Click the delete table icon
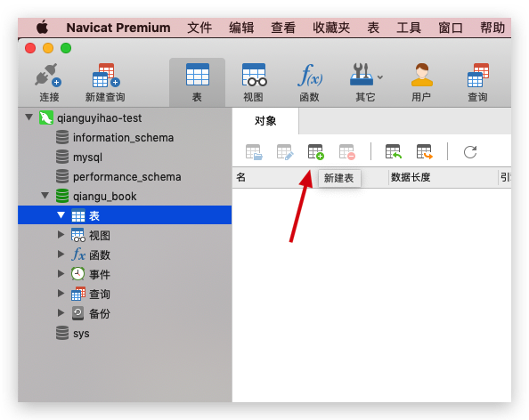The width and height of the screenshot is (529, 420). (x=346, y=152)
